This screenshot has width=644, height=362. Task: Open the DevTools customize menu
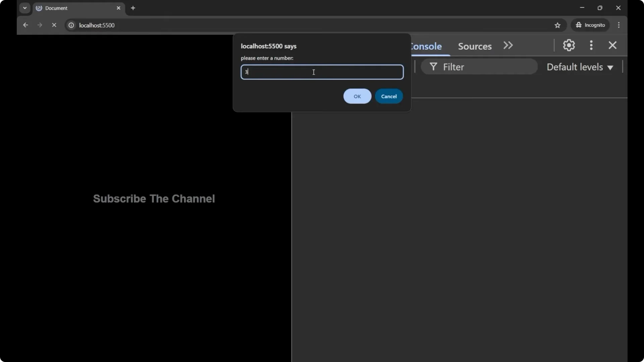591,45
